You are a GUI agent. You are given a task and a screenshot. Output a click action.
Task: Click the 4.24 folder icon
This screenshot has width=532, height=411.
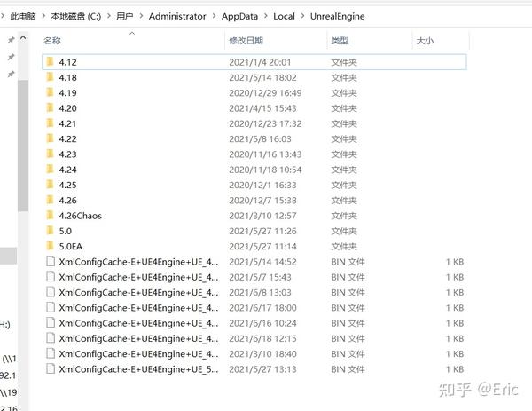pyautogui.click(x=51, y=170)
